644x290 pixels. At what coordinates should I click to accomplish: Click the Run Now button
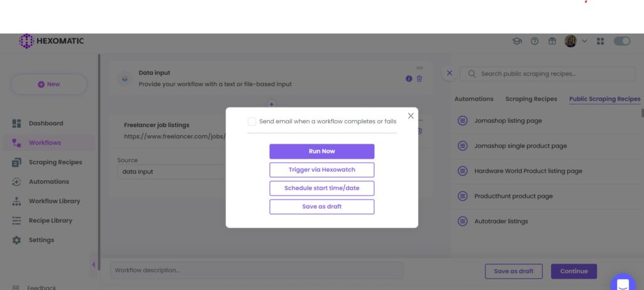pyautogui.click(x=321, y=151)
